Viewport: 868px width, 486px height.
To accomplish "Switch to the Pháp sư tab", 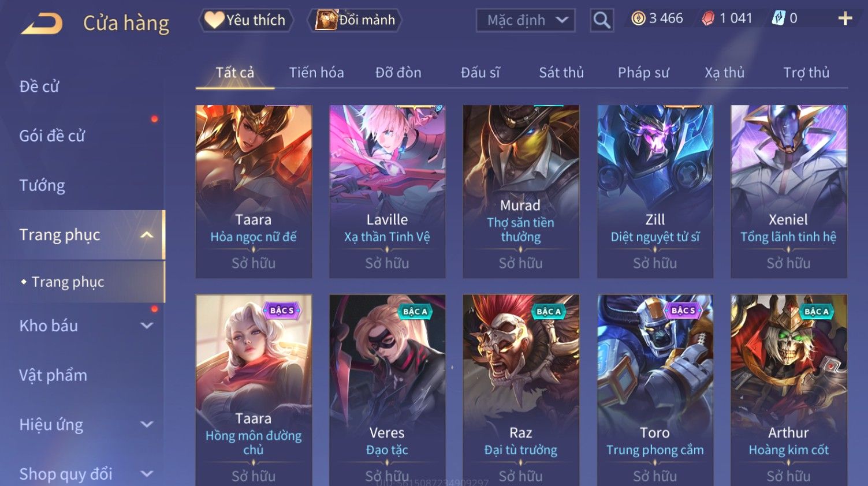I will click(x=643, y=73).
